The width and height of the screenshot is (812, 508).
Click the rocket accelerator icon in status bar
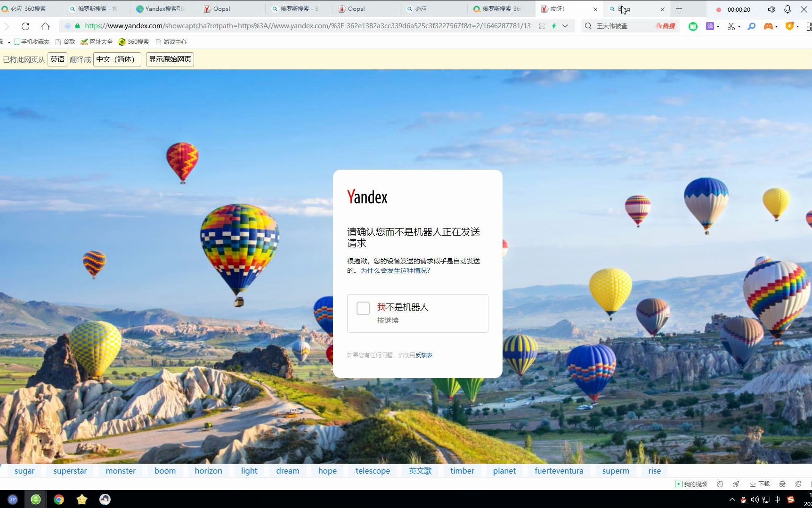tap(736, 484)
